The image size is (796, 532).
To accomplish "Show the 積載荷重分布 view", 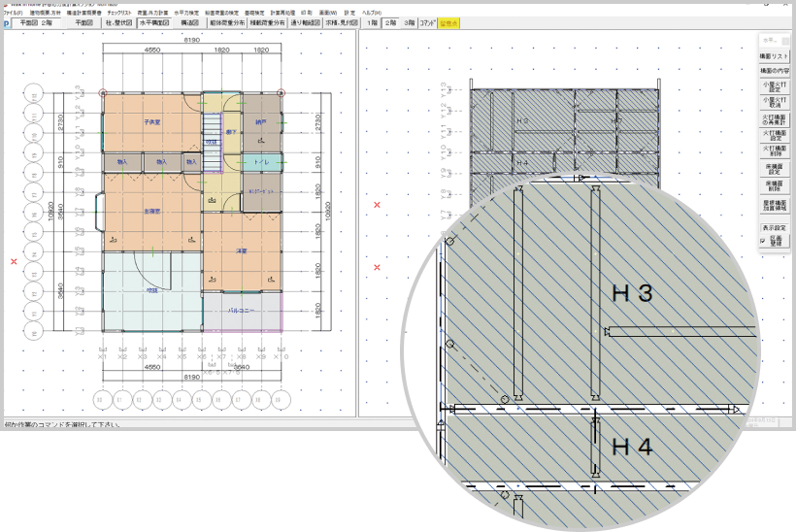I will 267,23.
